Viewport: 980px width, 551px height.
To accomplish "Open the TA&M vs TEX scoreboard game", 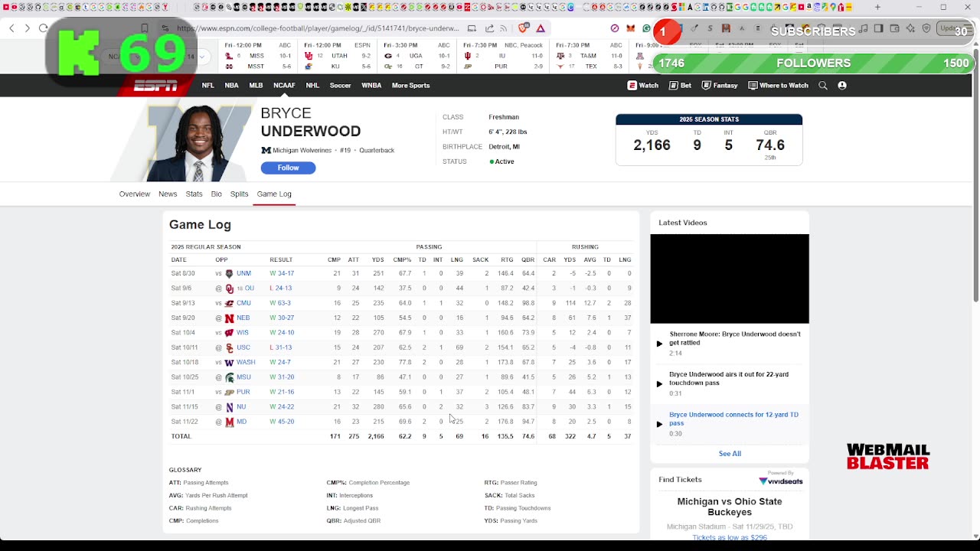I will [x=590, y=56].
